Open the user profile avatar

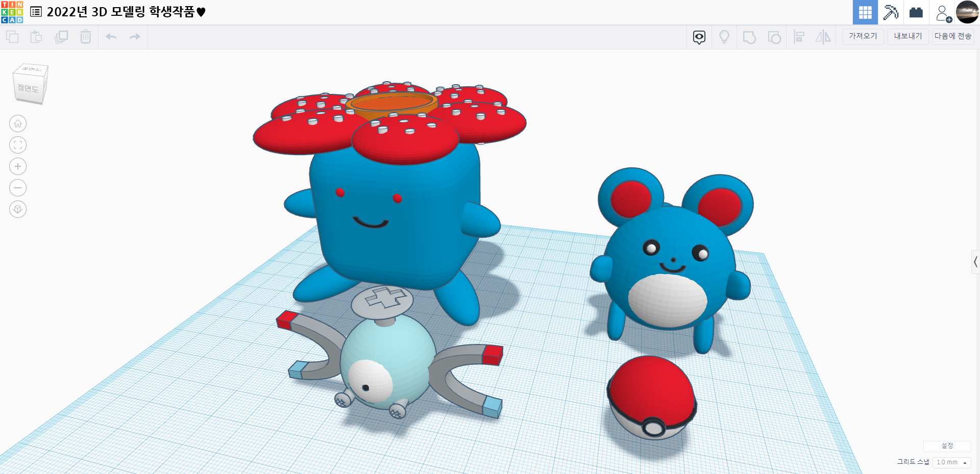[967, 12]
